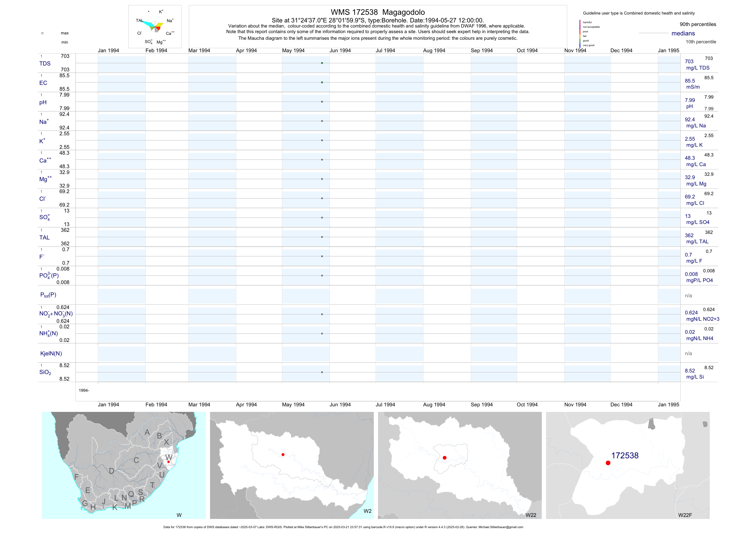Viewport: 756px width, 535px height.
Task: Click the SiO2 data point marker
Action: (322, 372)
